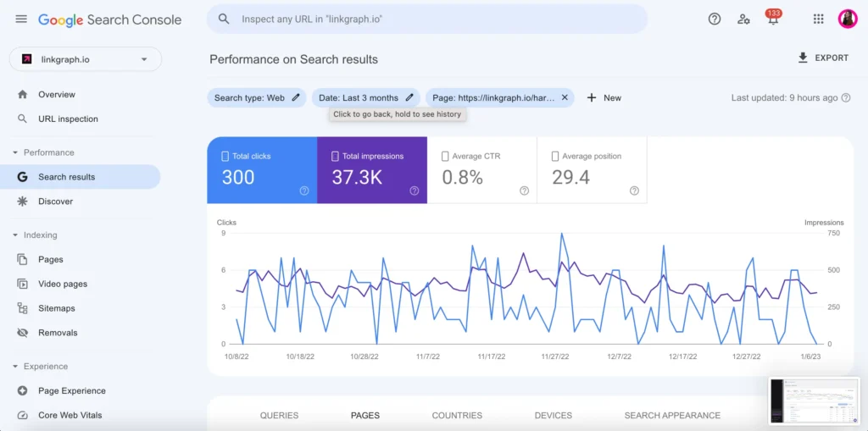Switch to the QUERIES tab
The image size is (868, 431).
coord(279,416)
